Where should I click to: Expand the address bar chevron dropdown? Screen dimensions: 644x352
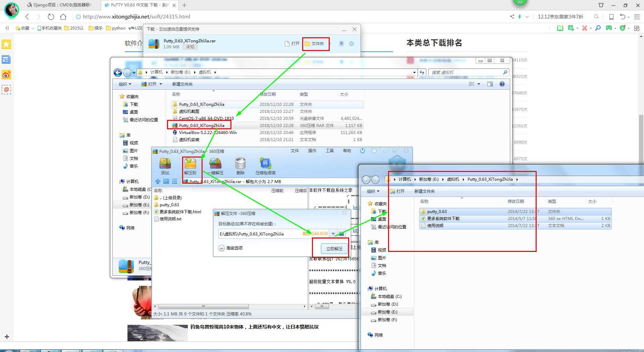coord(527,16)
